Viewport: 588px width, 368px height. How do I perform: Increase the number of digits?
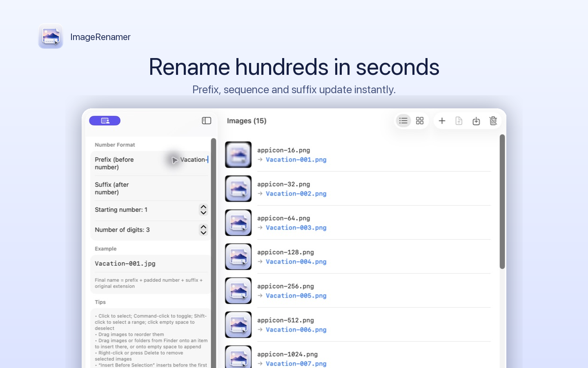[x=203, y=227]
